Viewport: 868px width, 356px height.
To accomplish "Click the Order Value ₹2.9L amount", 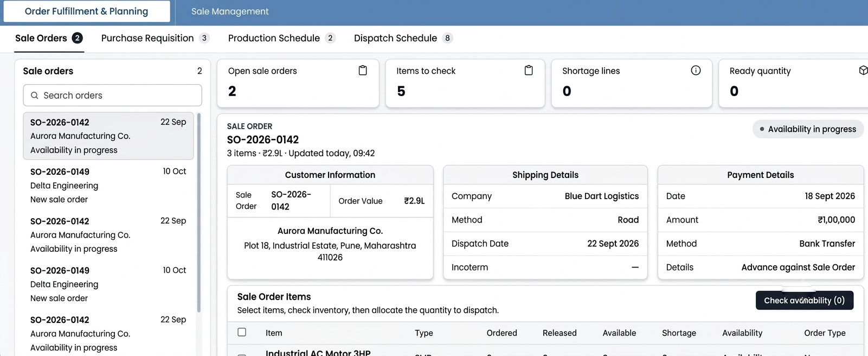I will 414,201.
